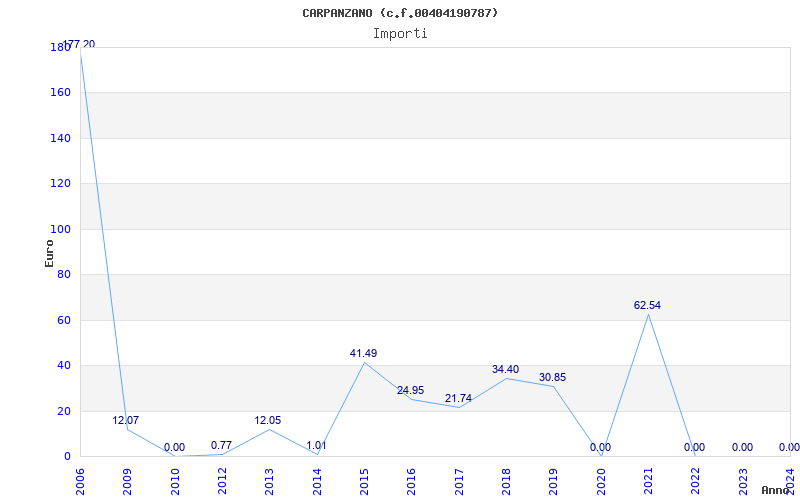Click the 120 value on Euro axis
Image resolution: width=800 pixels, height=500 pixels.
(60, 184)
